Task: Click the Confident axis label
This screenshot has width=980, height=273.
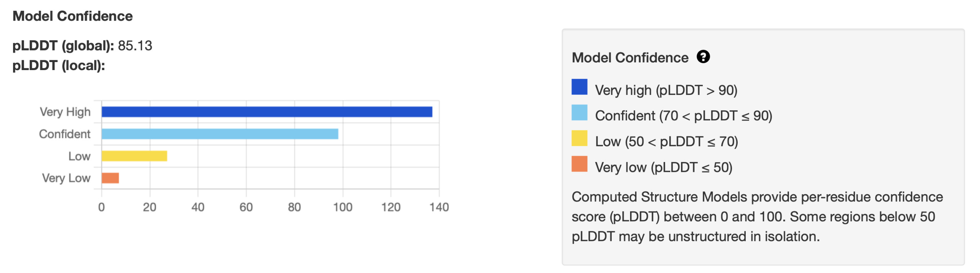Action: [x=65, y=134]
